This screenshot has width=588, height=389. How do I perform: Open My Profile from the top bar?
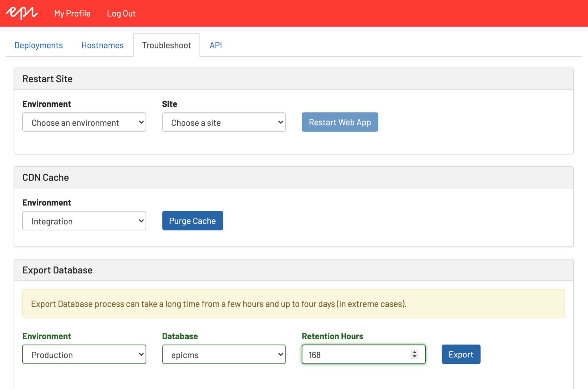click(72, 13)
